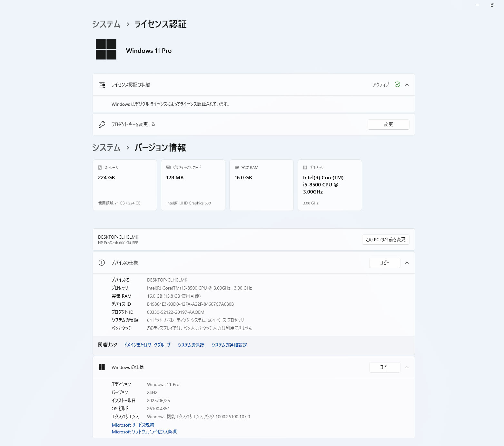Open the グラフィックス カード 128 MB card

[193, 185]
